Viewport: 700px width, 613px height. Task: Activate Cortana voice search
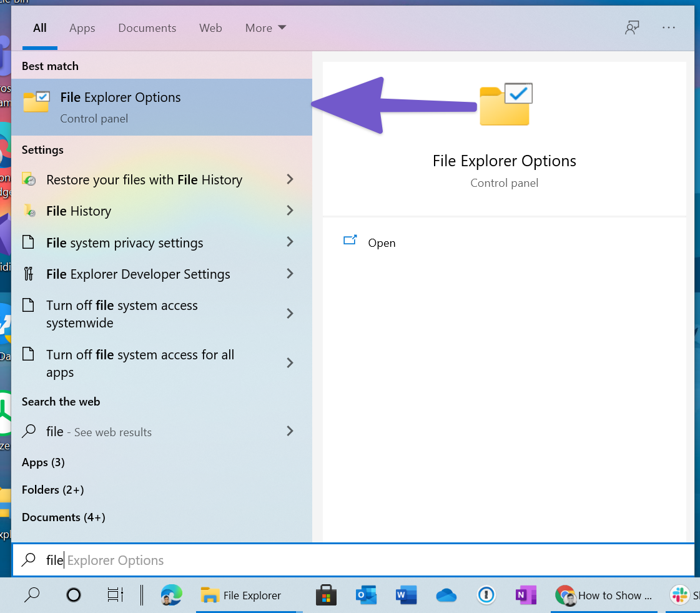click(74, 595)
